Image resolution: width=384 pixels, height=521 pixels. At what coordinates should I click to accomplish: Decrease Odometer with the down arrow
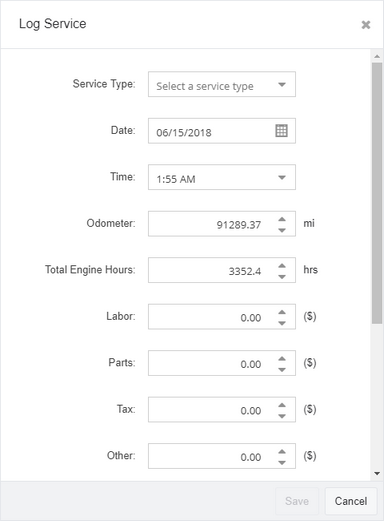tap(282, 230)
